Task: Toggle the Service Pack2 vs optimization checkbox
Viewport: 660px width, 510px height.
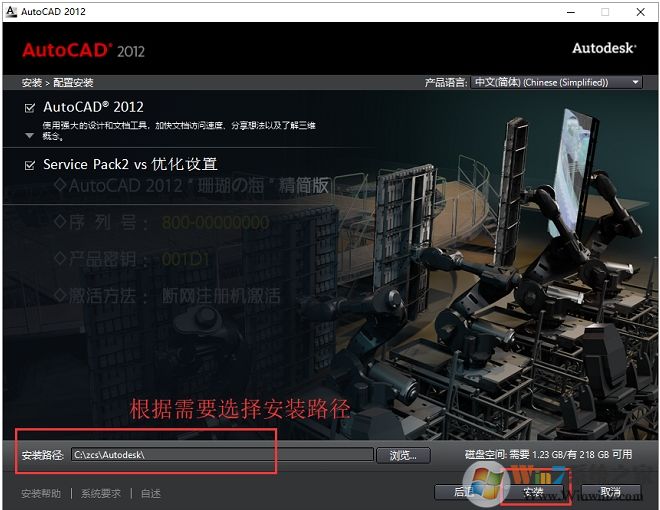Action: pos(30,165)
